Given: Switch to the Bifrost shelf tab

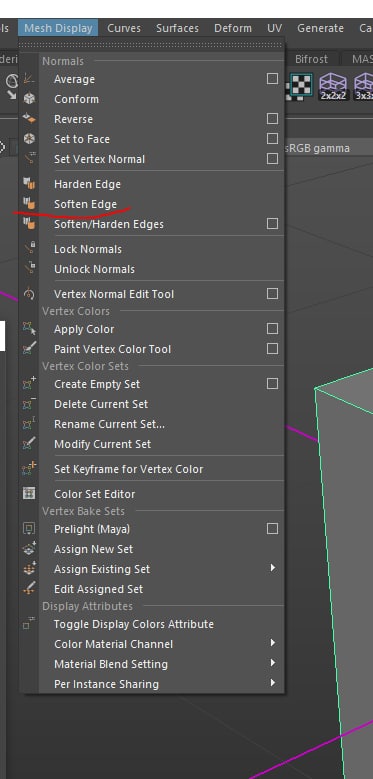Looking at the screenshot, I should point(311,59).
